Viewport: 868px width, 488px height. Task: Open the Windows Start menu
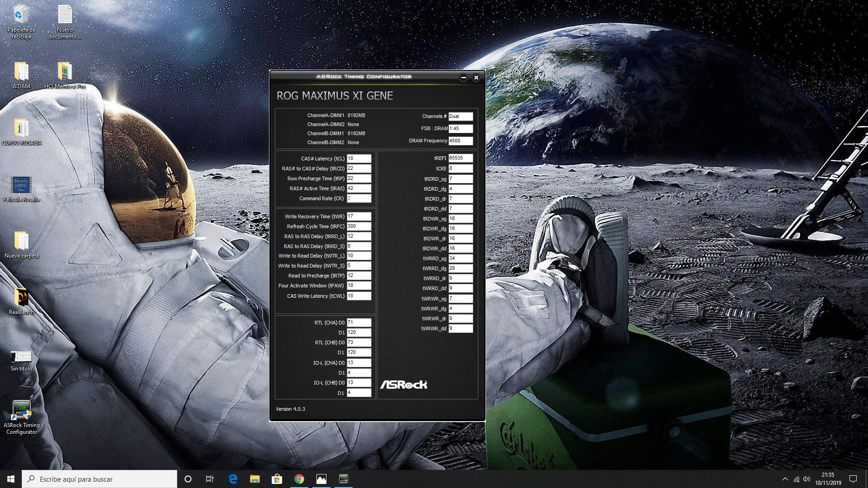[x=11, y=479]
